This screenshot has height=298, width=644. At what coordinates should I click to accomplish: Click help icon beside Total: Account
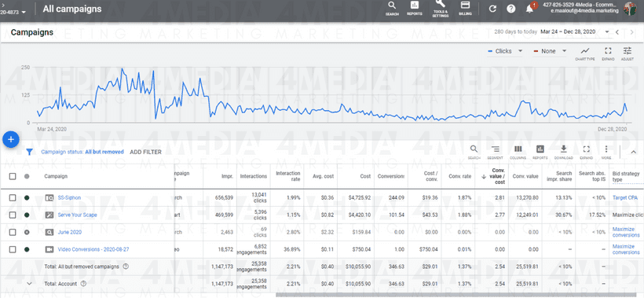point(84,283)
